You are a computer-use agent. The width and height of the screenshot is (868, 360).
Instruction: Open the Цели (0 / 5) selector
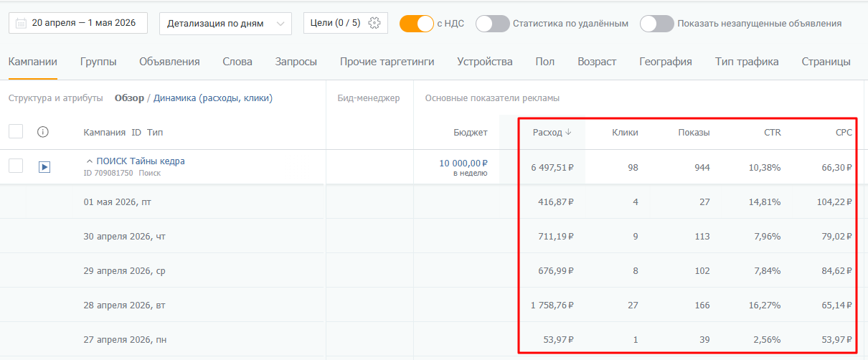click(x=346, y=23)
